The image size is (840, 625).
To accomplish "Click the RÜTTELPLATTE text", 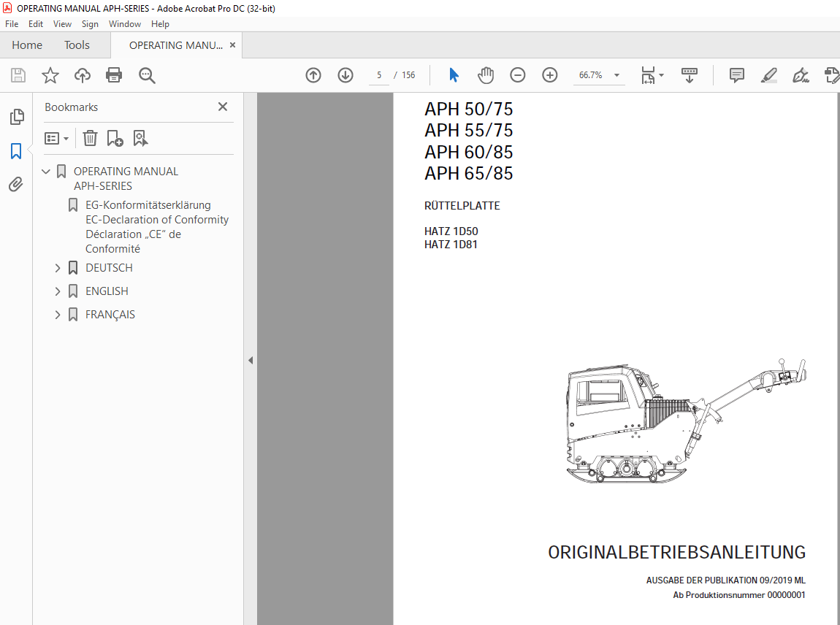I will pyautogui.click(x=462, y=206).
